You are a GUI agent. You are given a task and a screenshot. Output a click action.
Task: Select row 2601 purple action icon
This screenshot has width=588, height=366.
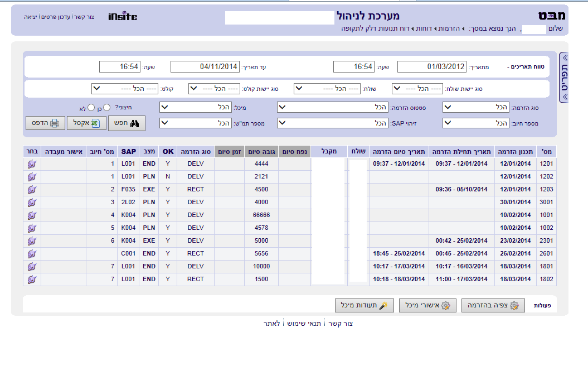(x=32, y=254)
